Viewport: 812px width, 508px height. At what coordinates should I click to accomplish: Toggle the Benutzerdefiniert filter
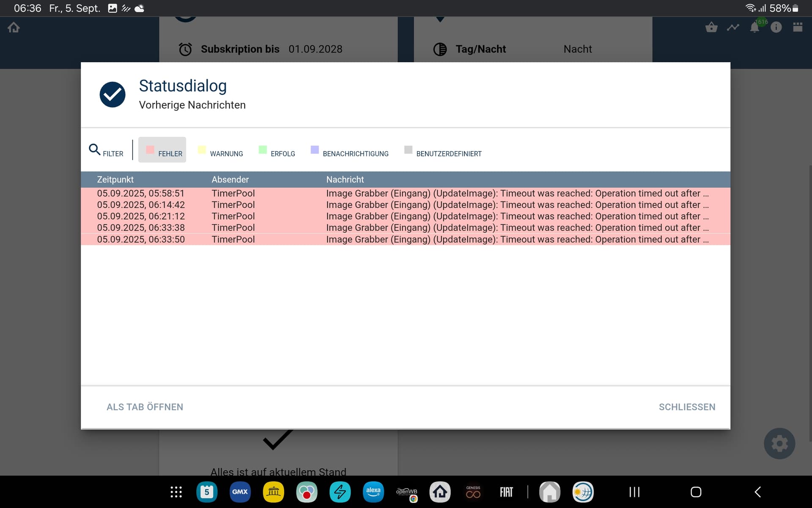443,151
